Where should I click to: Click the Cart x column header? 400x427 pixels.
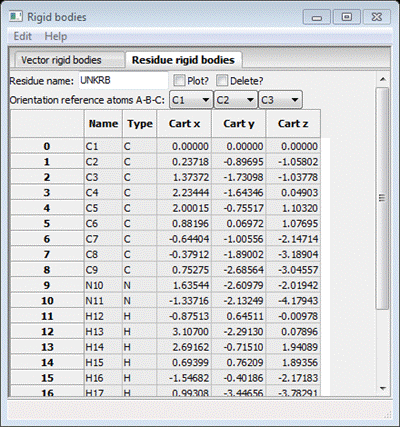point(184,124)
